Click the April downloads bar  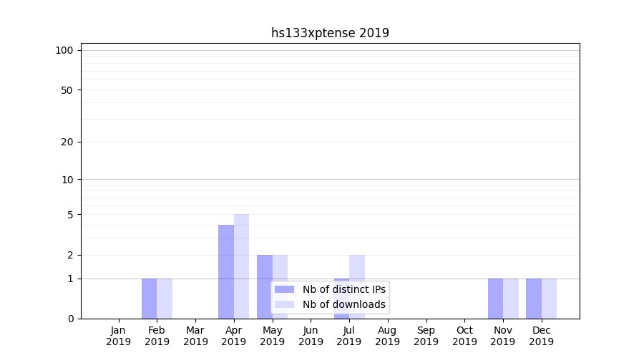242,266
